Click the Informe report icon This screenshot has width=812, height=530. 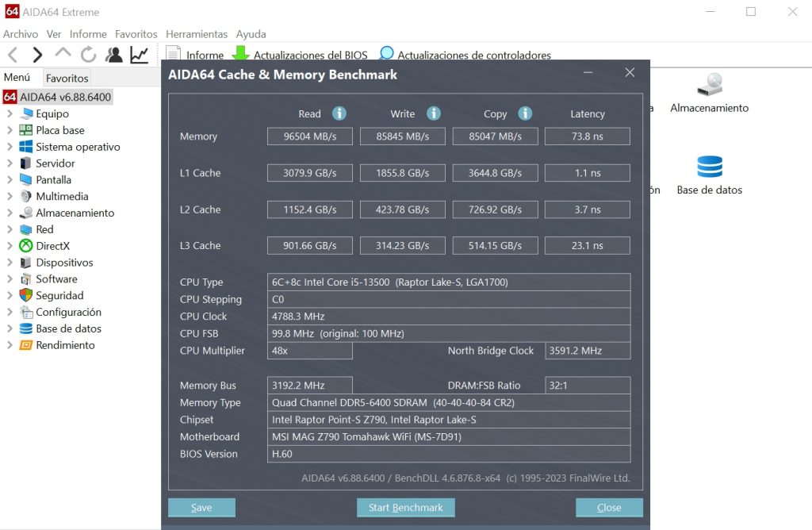pyautogui.click(x=173, y=53)
